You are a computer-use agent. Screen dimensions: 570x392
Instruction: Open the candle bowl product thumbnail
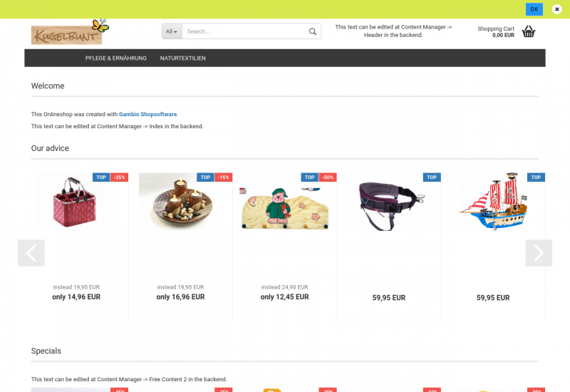pyautogui.click(x=181, y=202)
